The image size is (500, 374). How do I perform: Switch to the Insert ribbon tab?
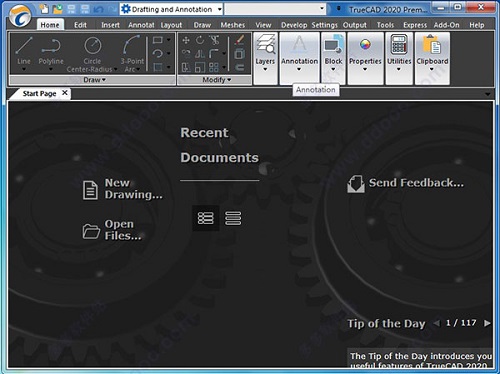110,25
